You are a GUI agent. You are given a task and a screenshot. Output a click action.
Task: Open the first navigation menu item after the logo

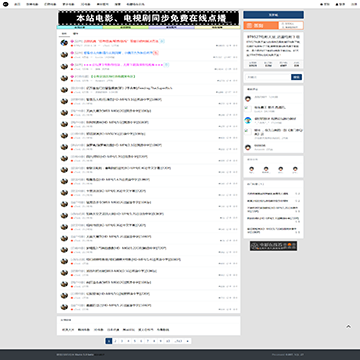tap(17, 4)
